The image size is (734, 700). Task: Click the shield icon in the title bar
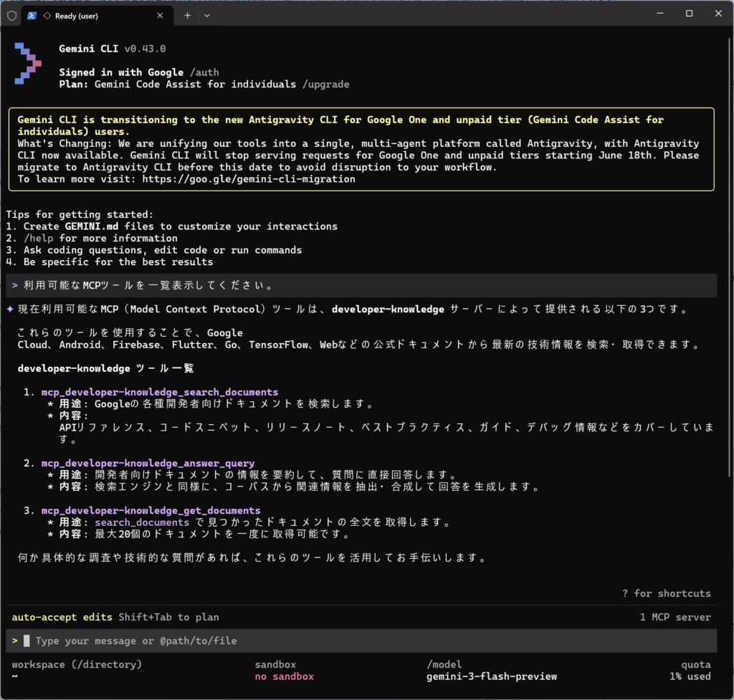pos(12,16)
